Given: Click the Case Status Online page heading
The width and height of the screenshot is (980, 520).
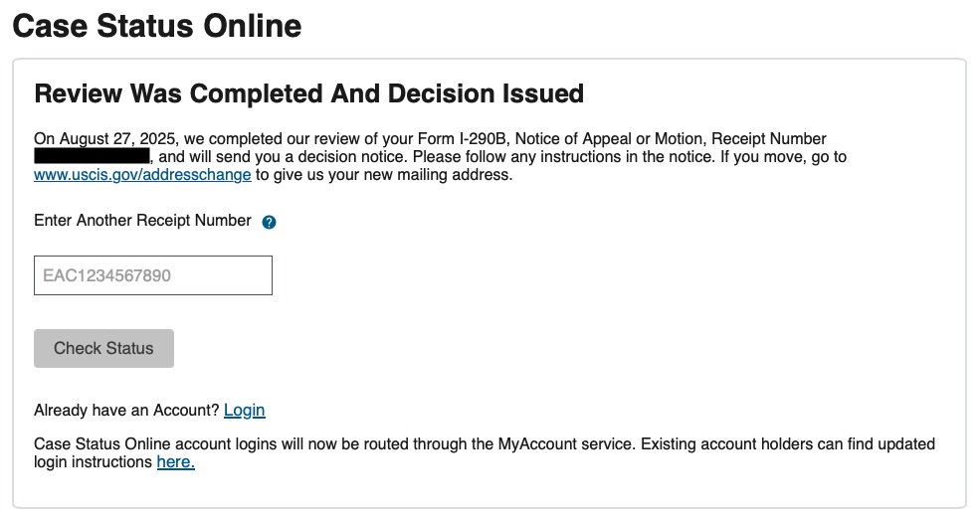Looking at the screenshot, I should tap(156, 26).
